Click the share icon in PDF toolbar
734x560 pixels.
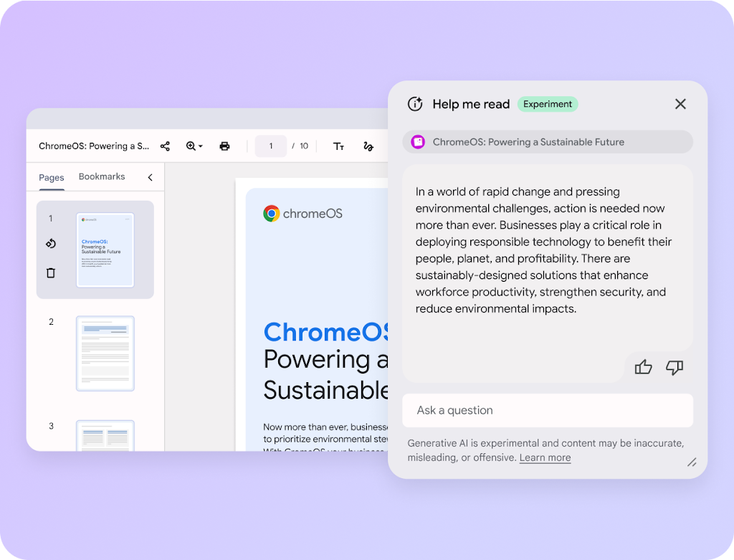pyautogui.click(x=165, y=146)
